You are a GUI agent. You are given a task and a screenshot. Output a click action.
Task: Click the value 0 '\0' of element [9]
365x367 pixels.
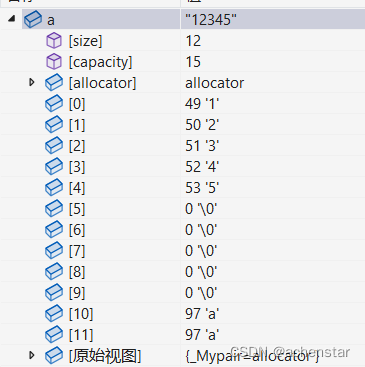[201, 293]
